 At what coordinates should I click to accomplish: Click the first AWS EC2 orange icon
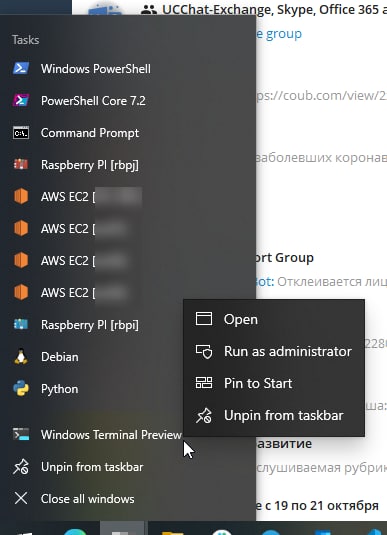coord(21,197)
